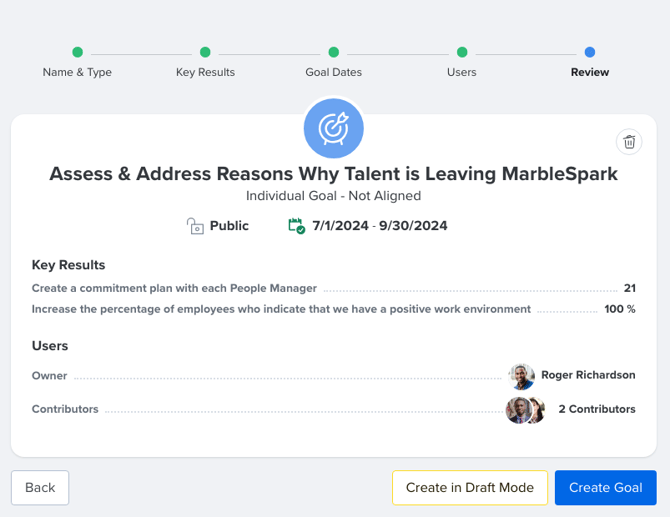The image size is (670, 517).
Task: Open the 2 Contributors list
Action: [597, 409]
